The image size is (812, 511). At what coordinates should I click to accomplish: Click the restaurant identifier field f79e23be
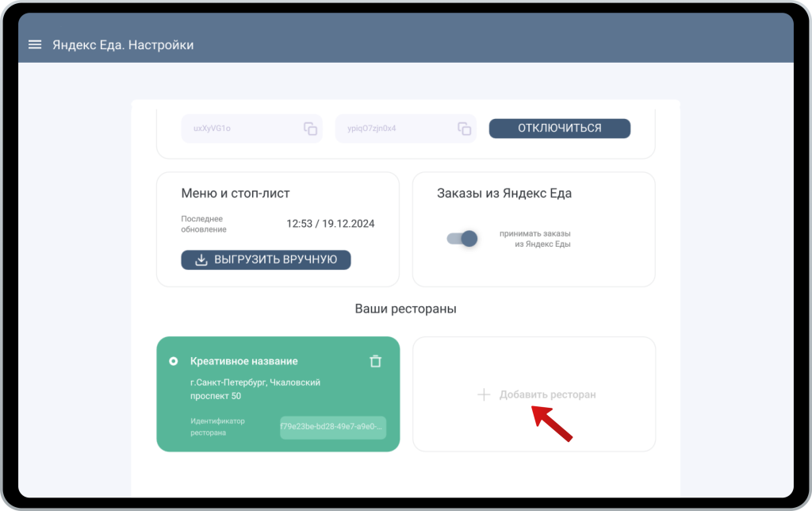pos(333,427)
